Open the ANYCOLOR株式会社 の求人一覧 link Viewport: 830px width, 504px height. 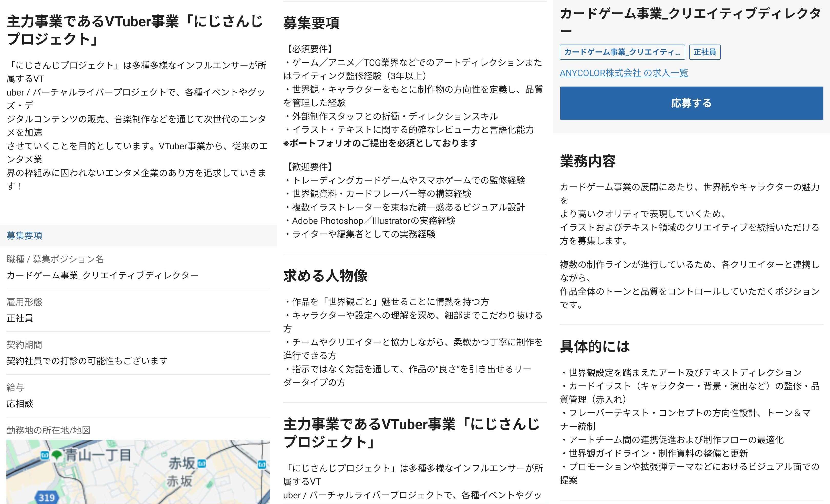click(624, 73)
